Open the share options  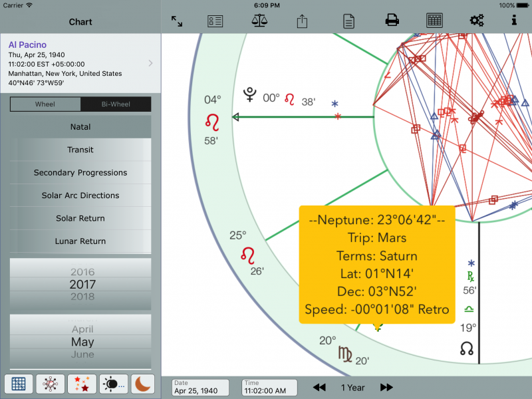[301, 20]
